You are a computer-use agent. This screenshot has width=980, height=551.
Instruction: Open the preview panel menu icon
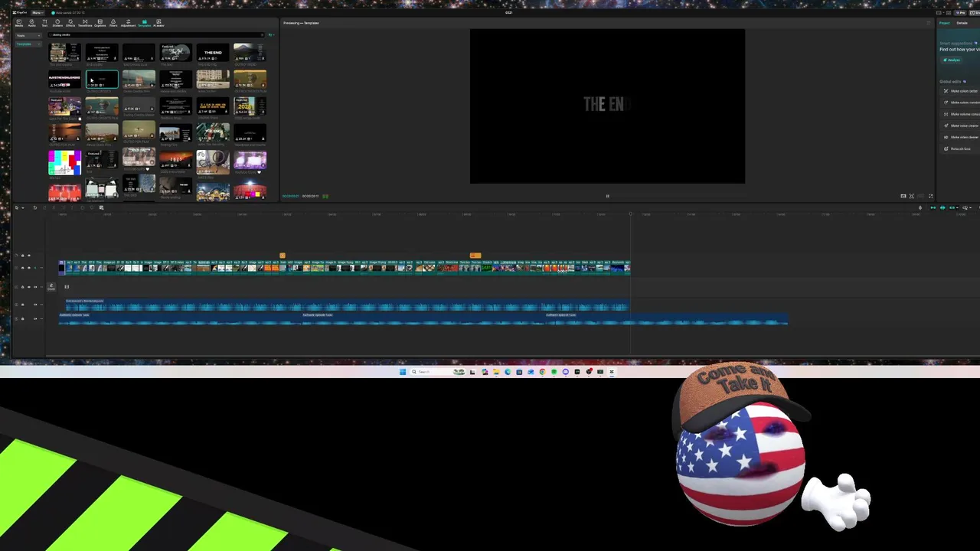pyautogui.click(x=928, y=23)
